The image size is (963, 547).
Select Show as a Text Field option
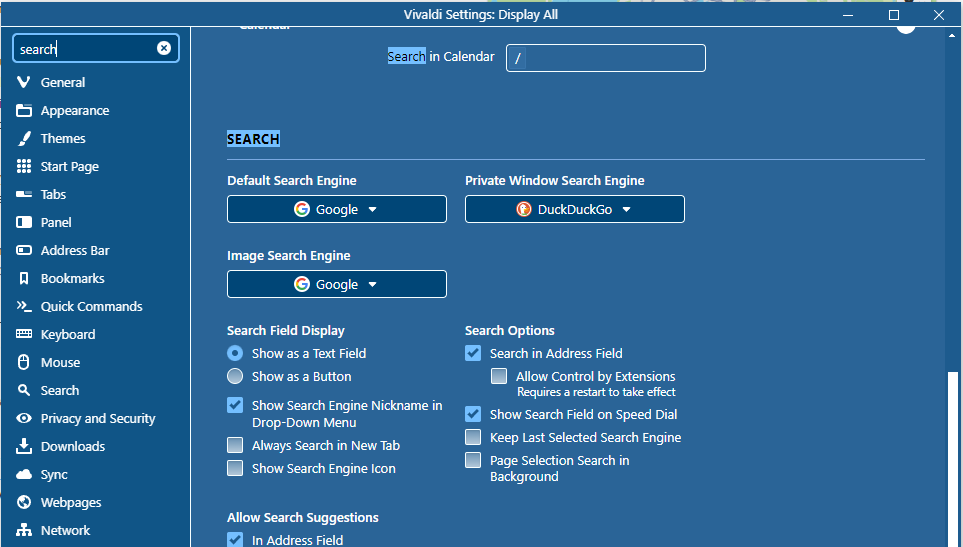235,353
